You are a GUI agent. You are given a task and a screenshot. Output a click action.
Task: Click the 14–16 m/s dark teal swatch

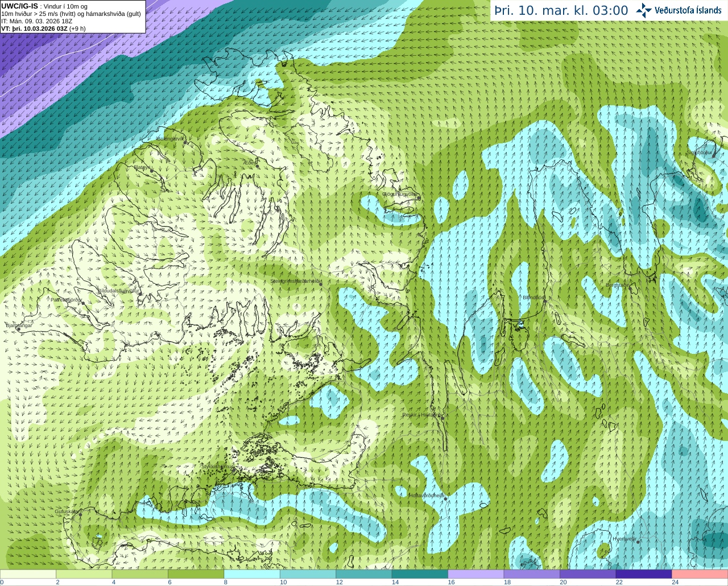[420, 574]
